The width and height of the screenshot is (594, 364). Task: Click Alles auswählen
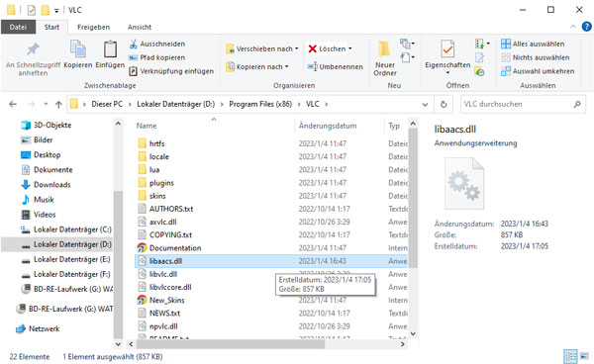pos(533,44)
